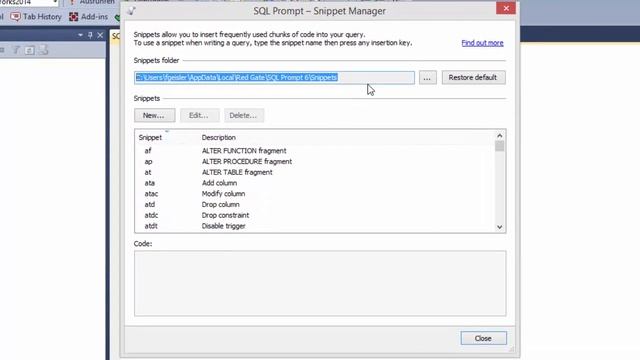This screenshot has width=640, height=360.
Task: Close Snippet Manager with the red X
Action: pos(506,8)
